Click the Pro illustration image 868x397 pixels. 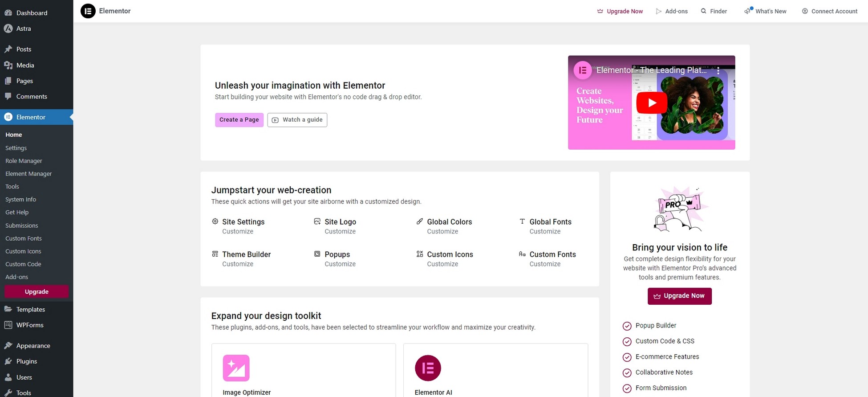(x=680, y=209)
